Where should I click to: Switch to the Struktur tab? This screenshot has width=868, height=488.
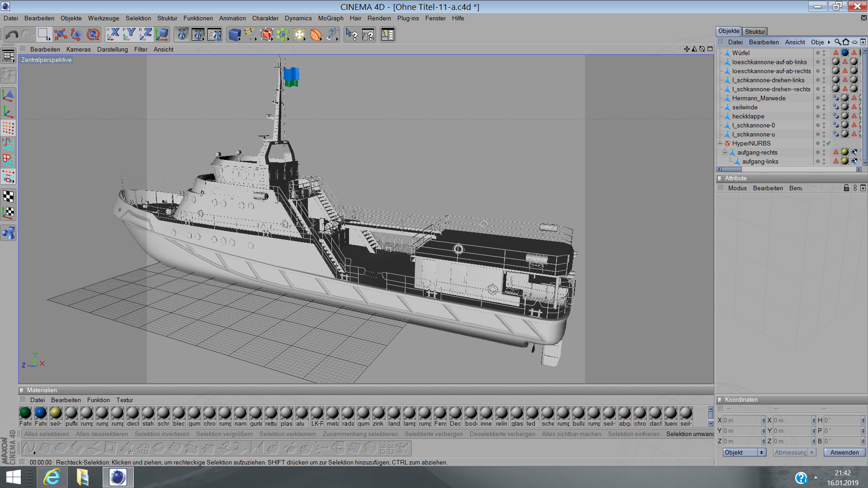755,32
